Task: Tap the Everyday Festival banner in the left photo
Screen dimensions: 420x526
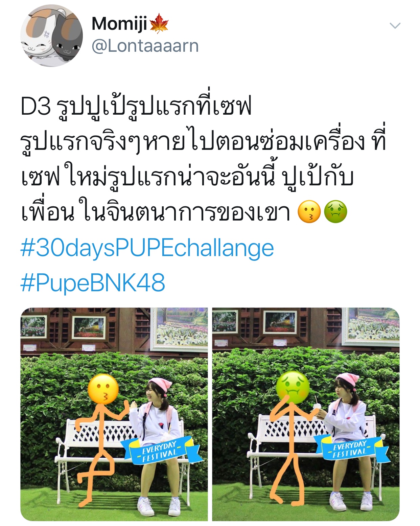Action: point(161,451)
